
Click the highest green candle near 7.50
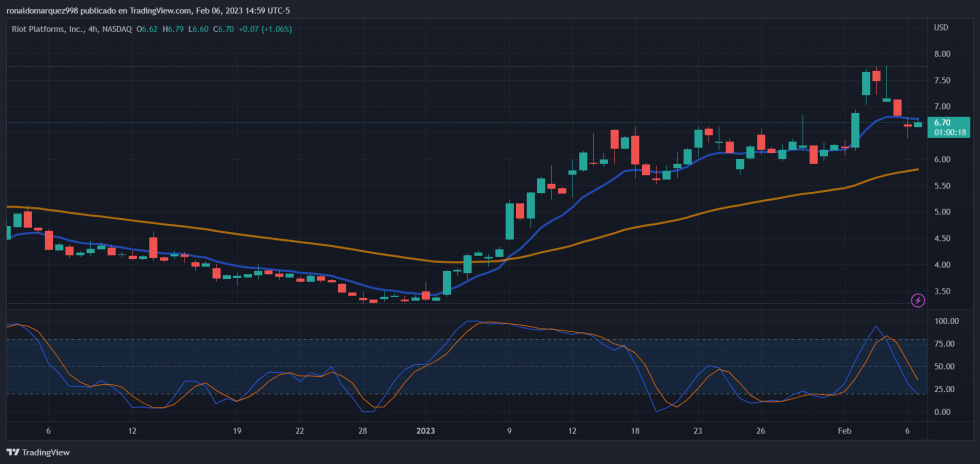point(866,83)
